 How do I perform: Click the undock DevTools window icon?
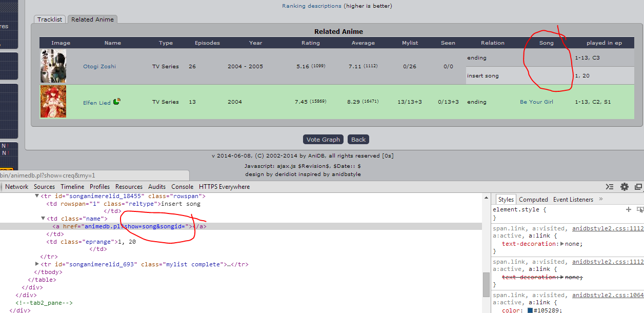[x=638, y=187]
